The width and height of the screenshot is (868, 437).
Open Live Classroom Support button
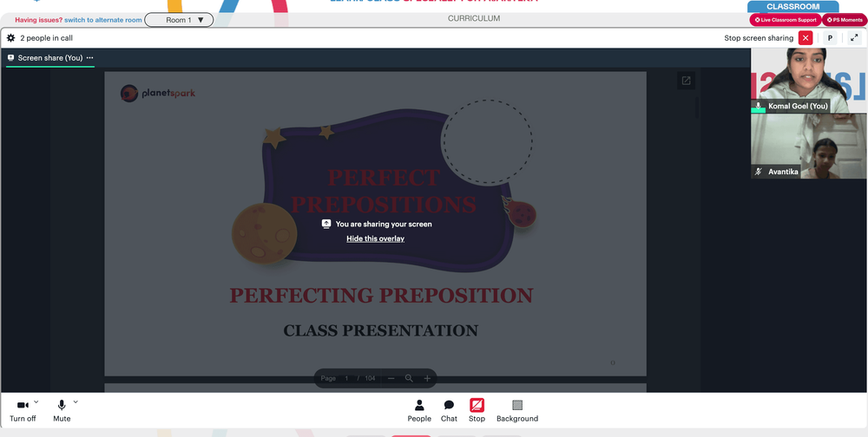pos(785,20)
